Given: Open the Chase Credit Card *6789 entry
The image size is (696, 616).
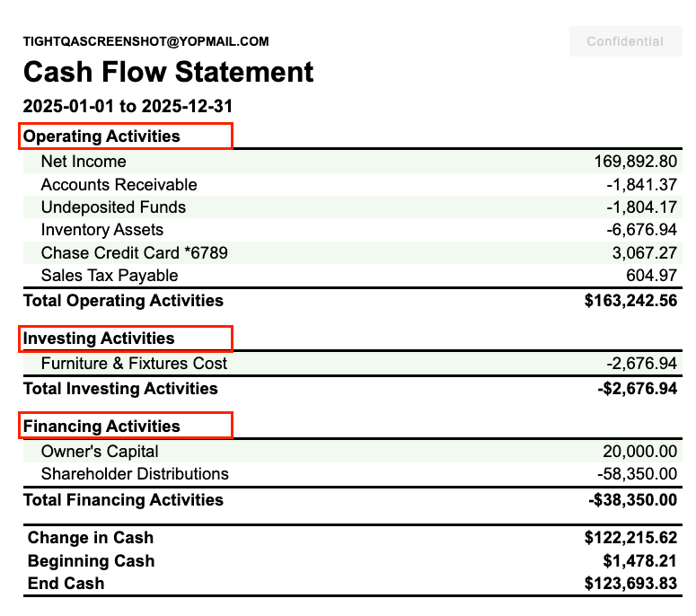Looking at the screenshot, I should coord(134,253).
